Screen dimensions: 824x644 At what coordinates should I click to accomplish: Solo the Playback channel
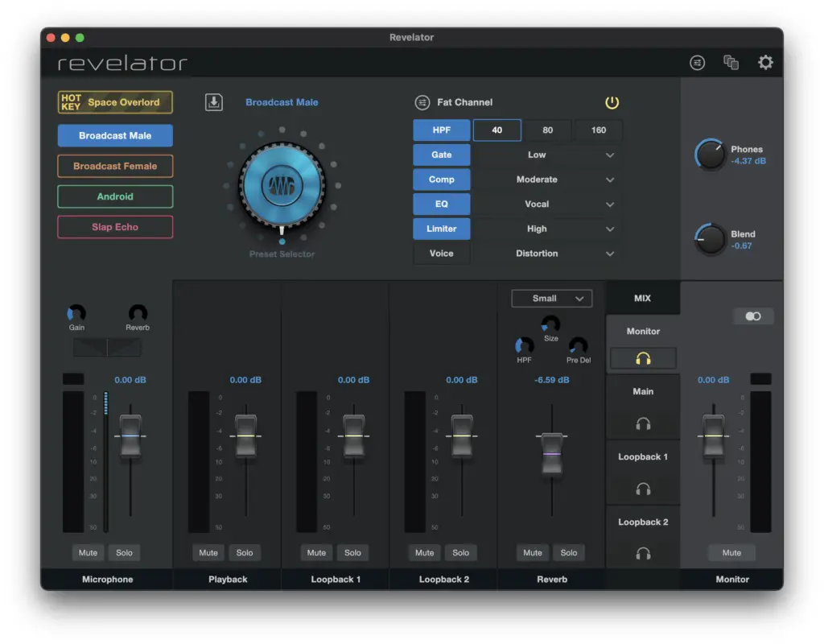245,552
